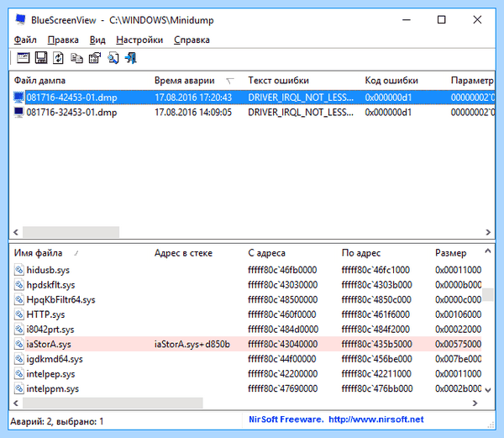Open the http://www.nirsoft.net link
This screenshot has height=438, width=504.
376,420
